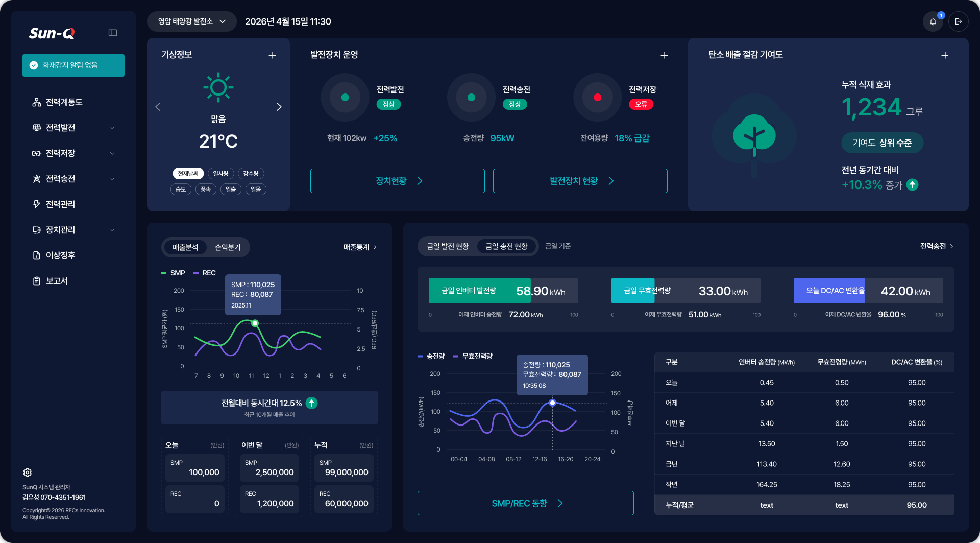Image resolution: width=980 pixels, height=543 pixels.
Task: Click the 전력발전 status indicator circle
Action: pyautogui.click(x=345, y=97)
